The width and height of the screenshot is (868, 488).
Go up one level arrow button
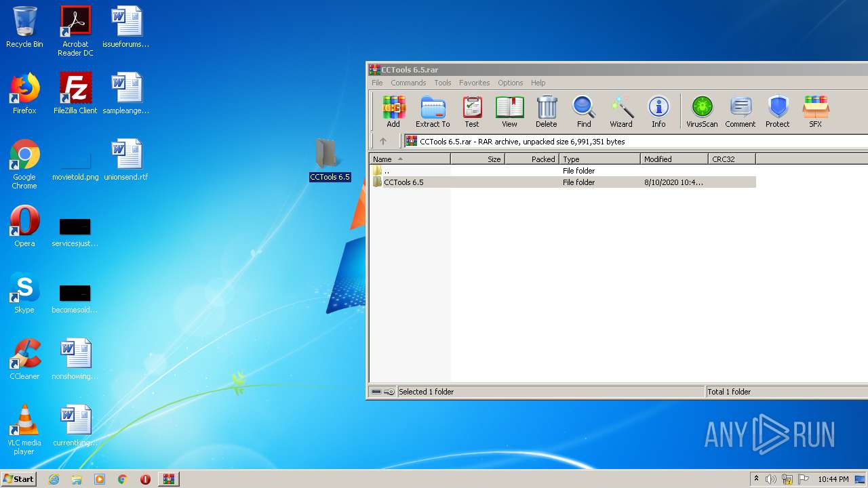tap(383, 142)
